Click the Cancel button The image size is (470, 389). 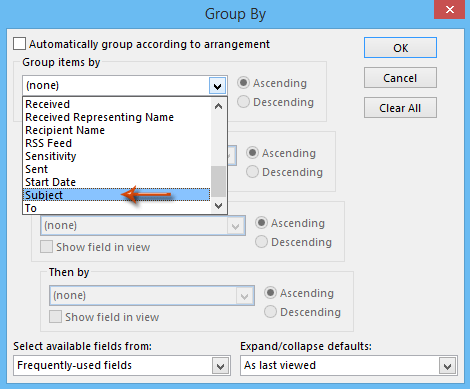[400, 78]
